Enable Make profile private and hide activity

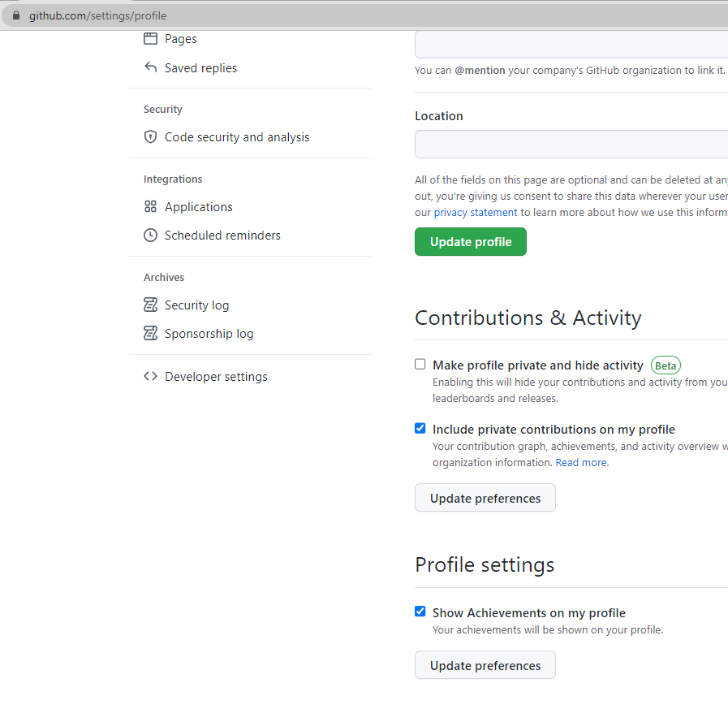420,364
